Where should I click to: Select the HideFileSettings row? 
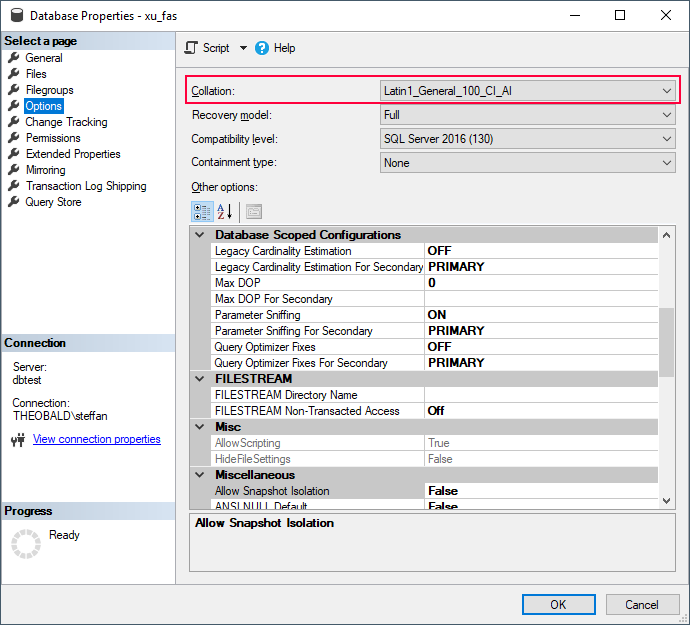click(x=434, y=459)
